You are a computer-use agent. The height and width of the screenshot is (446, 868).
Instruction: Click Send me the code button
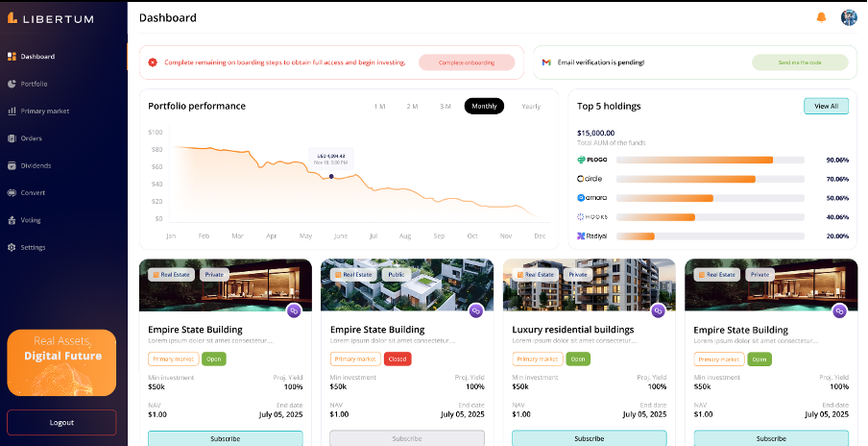(800, 62)
